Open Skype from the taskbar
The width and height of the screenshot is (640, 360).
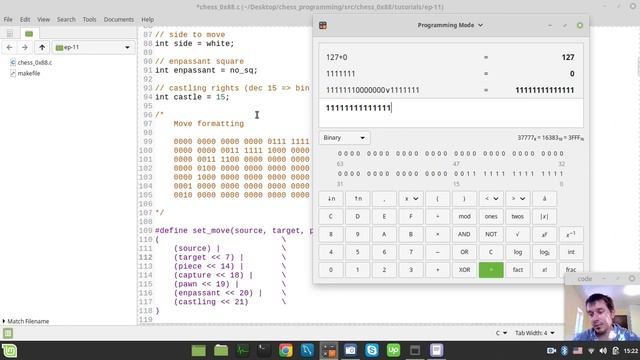372,350
